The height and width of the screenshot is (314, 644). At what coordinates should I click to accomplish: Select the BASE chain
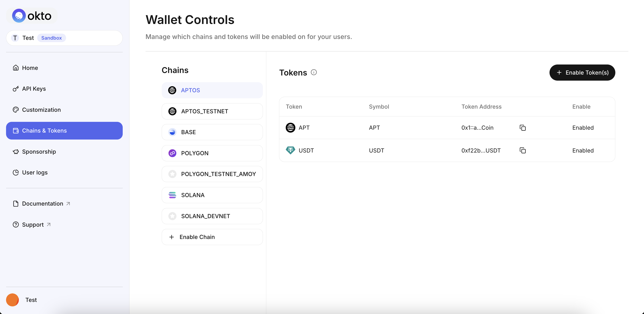coord(212,132)
